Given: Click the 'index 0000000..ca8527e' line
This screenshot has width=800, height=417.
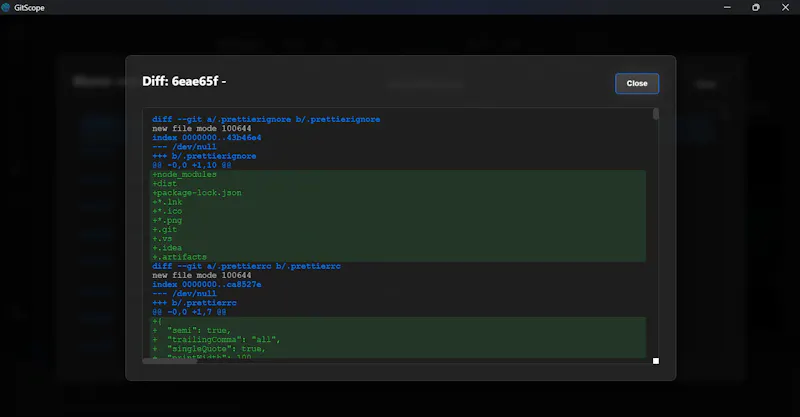Looking at the screenshot, I should [207, 285].
